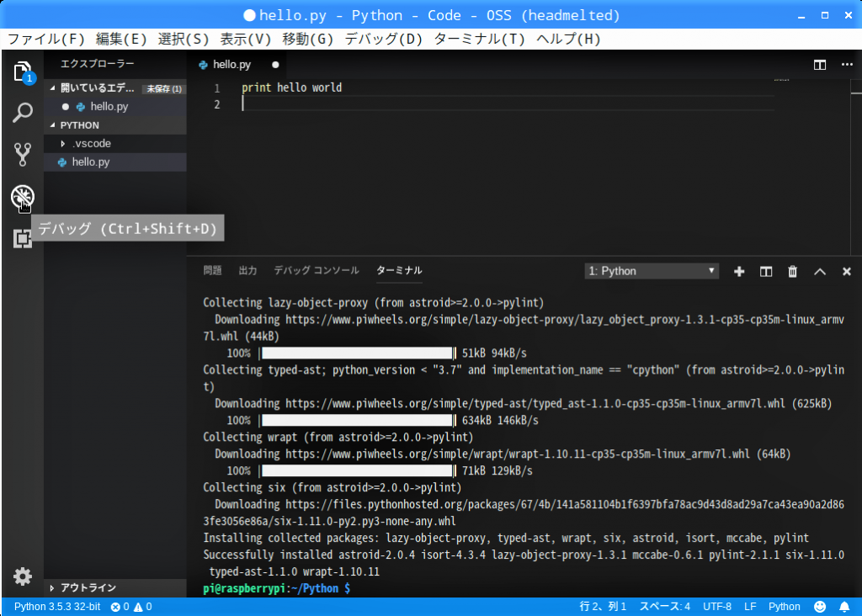Screen dimensions: 862x616
Task: Click the editor minimap scrollbar
Action: coord(856,167)
